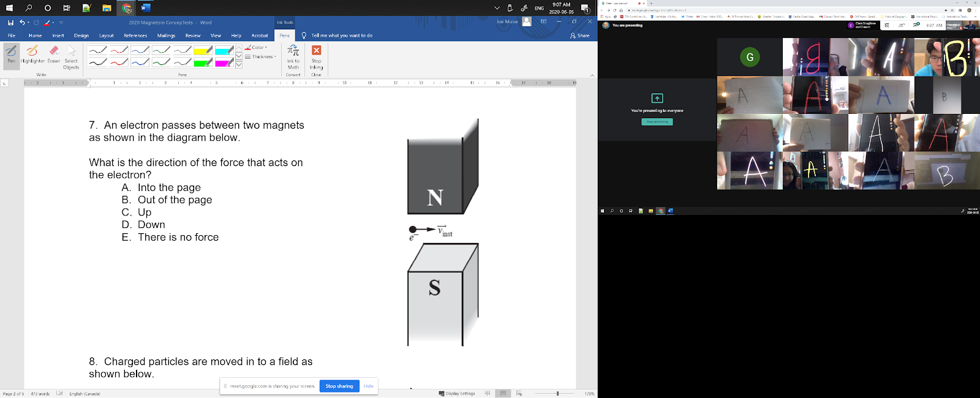
Task: Click Stop Inking in Close group
Action: pos(316,56)
